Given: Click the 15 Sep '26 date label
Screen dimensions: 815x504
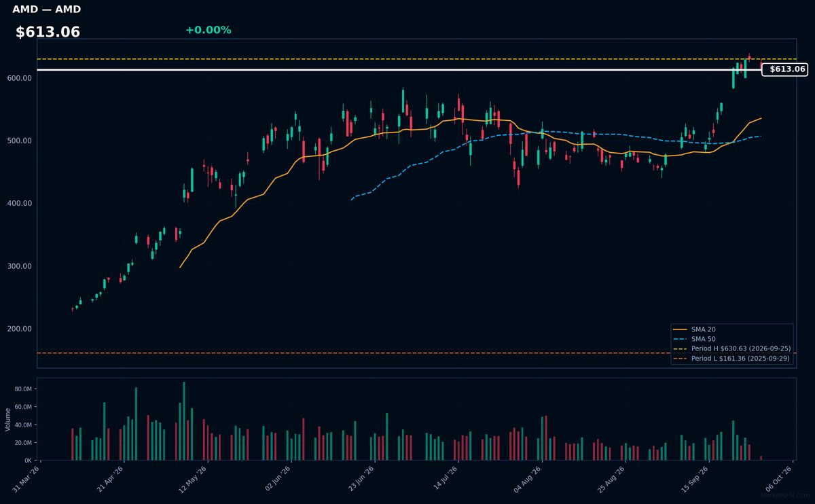Looking at the screenshot, I should coord(696,478).
